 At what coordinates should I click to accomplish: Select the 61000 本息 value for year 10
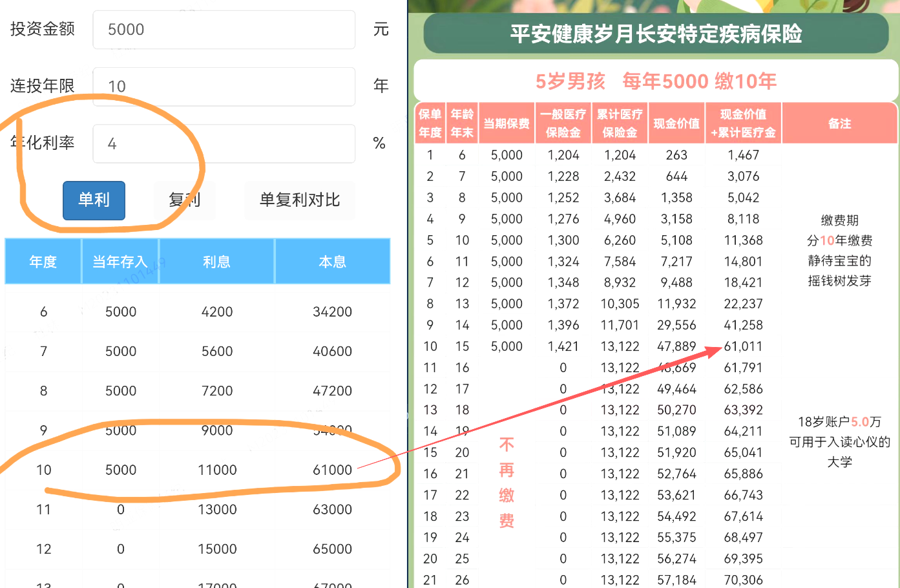click(332, 470)
